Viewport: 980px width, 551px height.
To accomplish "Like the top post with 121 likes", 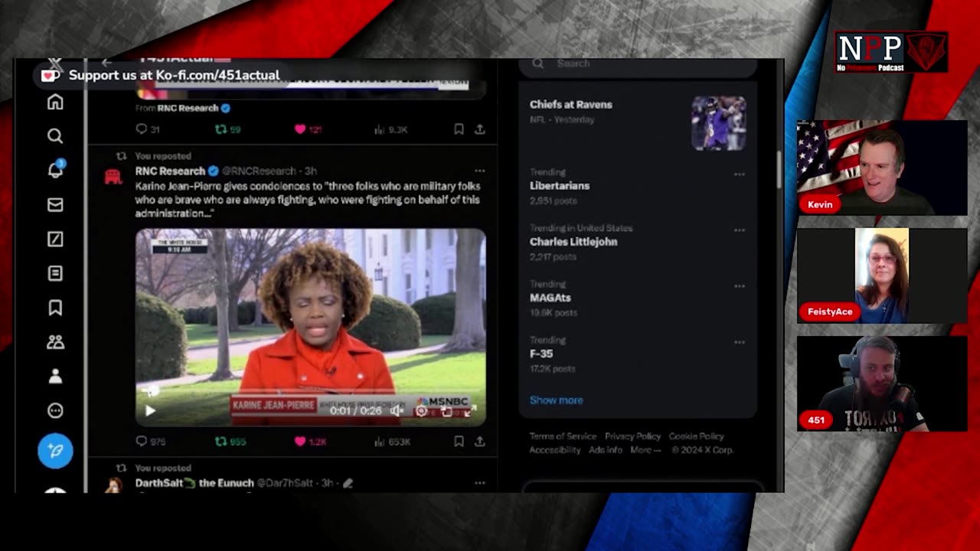I will point(308,129).
